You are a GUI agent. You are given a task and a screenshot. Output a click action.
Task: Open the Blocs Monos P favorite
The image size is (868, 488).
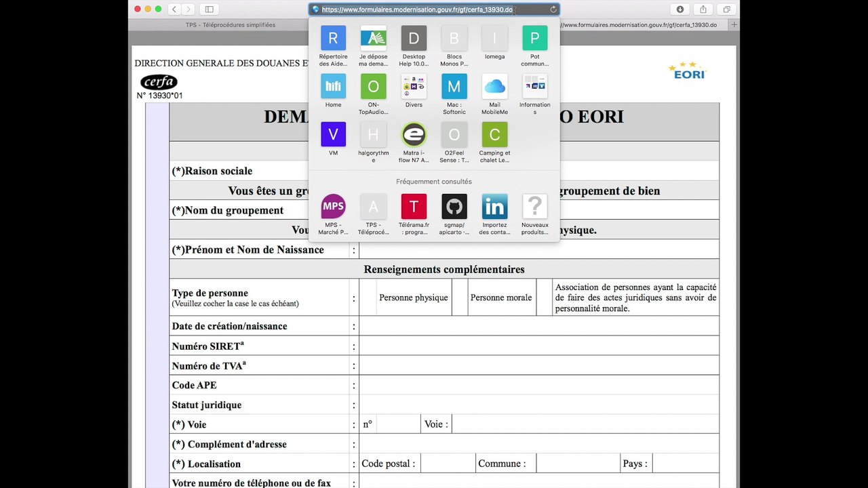pos(454,45)
